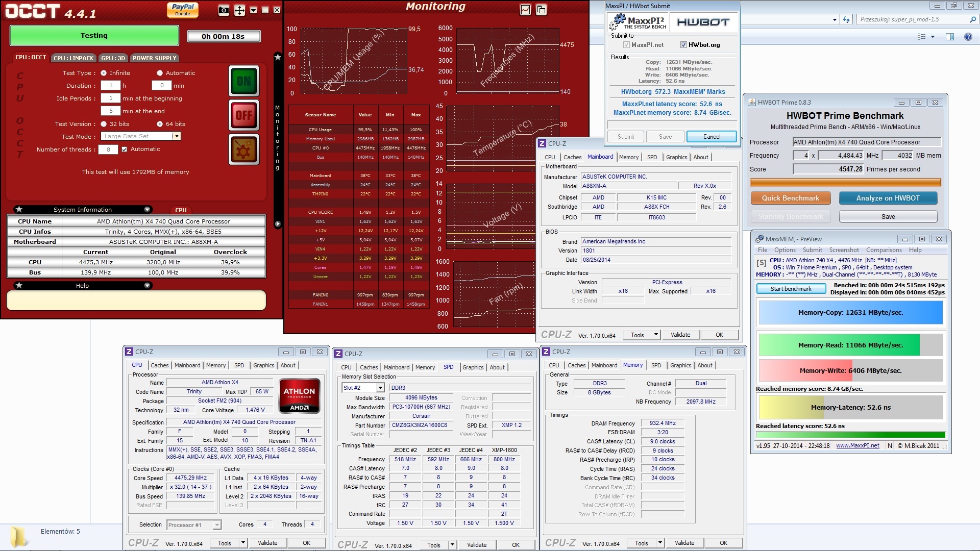Open the OCCT title bar dropdown arrow
Image resolution: width=980 pixels, height=551 pixels.
[253, 10]
